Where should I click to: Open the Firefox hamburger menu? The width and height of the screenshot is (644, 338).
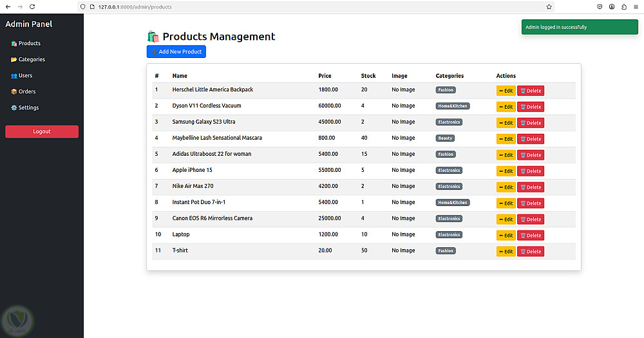(x=636, y=6)
